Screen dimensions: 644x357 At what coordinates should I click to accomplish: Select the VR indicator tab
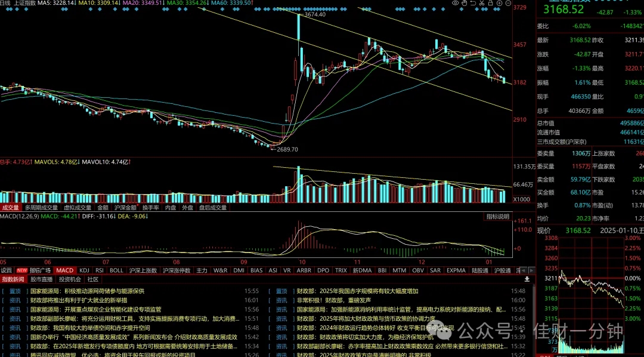tap(287, 270)
